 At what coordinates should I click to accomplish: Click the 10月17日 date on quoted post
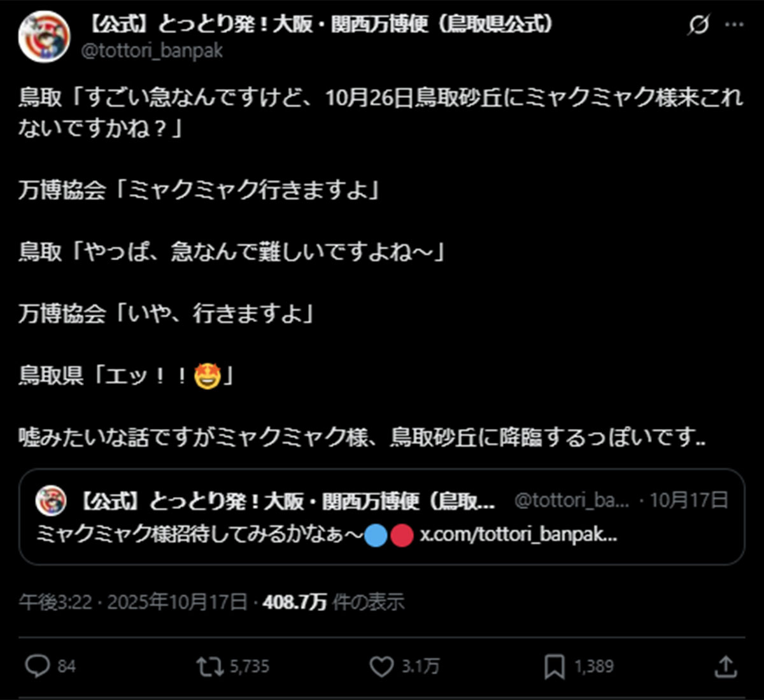tap(688, 500)
